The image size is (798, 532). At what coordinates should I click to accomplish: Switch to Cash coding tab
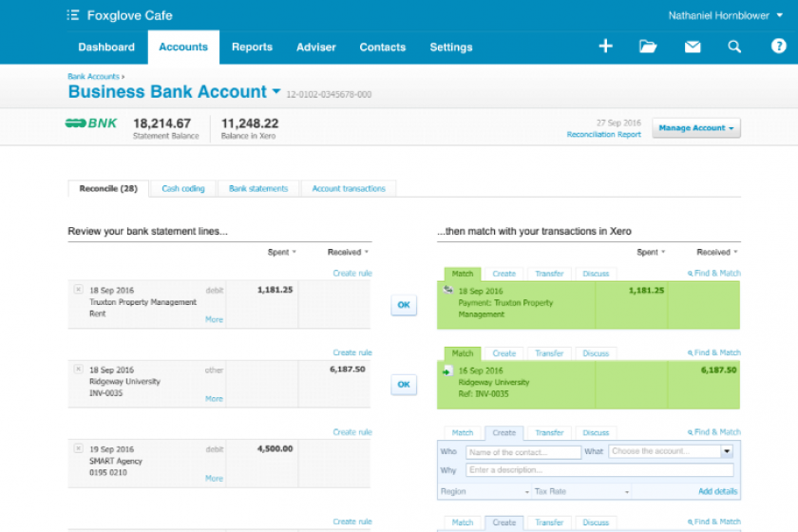(x=183, y=188)
